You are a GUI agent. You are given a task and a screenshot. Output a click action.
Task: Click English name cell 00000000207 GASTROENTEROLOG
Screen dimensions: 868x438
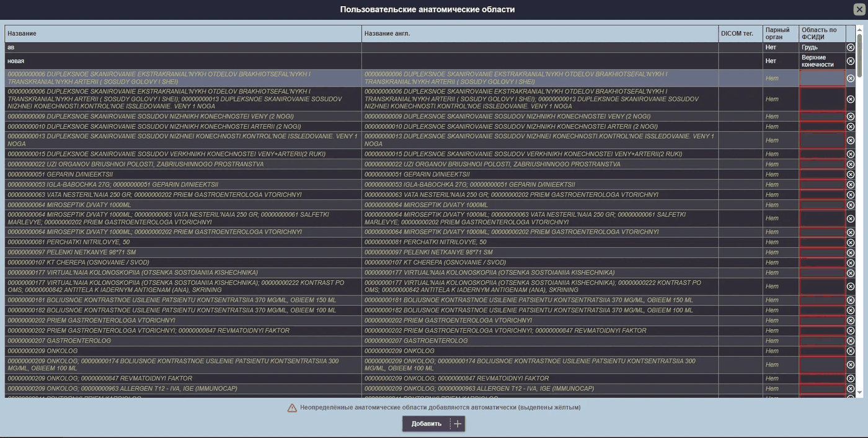(540, 341)
